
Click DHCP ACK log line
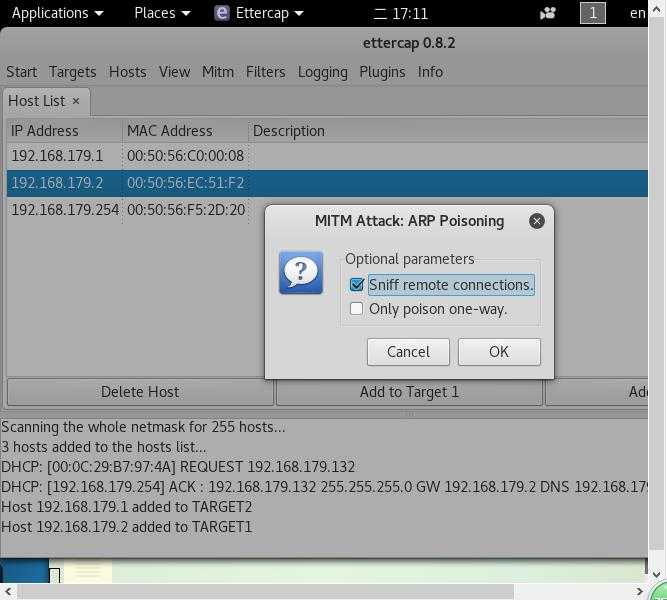point(324,487)
